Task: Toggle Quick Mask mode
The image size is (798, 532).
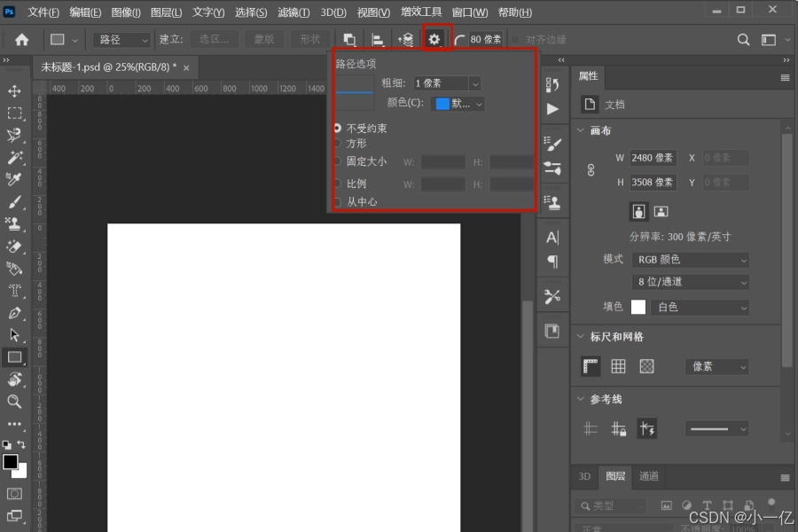Action: 14,494
